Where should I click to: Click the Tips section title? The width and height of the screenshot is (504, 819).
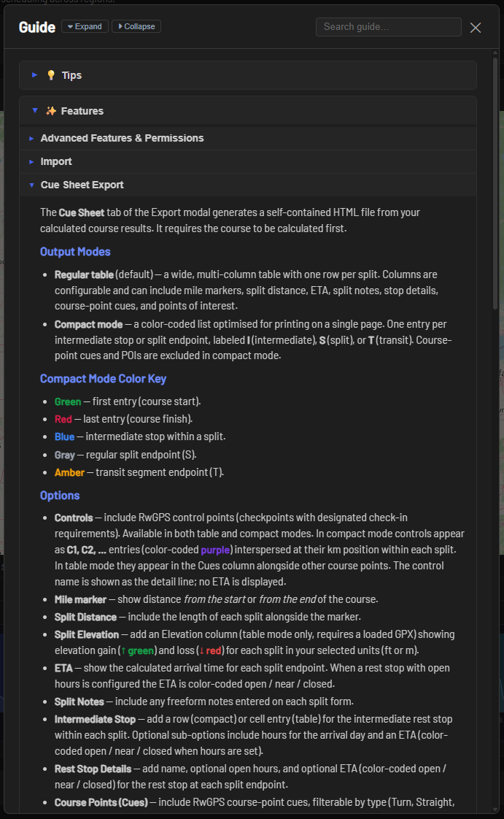click(x=71, y=75)
